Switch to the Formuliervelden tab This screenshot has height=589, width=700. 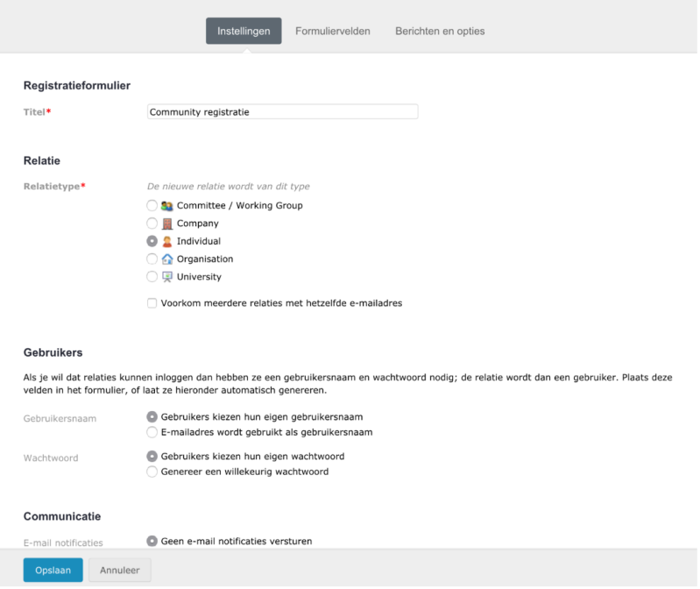333,32
